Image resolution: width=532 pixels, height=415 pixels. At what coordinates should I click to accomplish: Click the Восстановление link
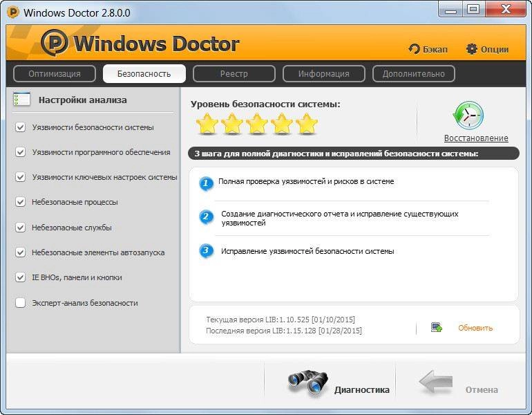coord(476,138)
